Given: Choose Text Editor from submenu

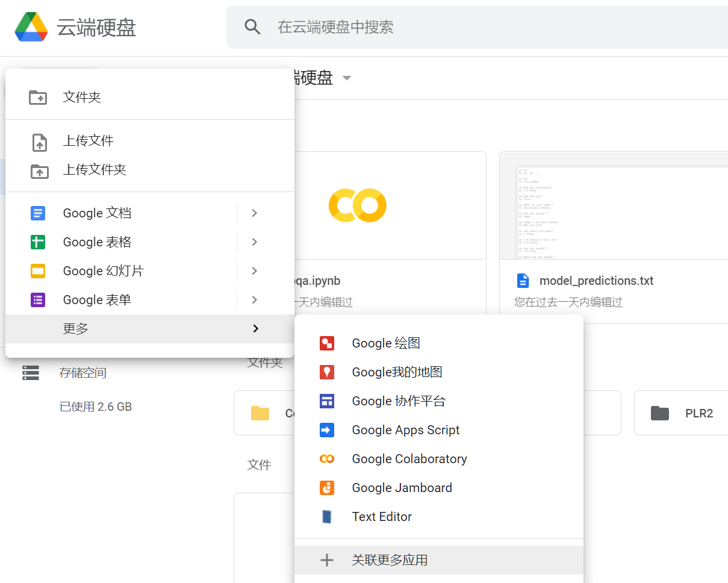Looking at the screenshot, I should click(439, 517).
